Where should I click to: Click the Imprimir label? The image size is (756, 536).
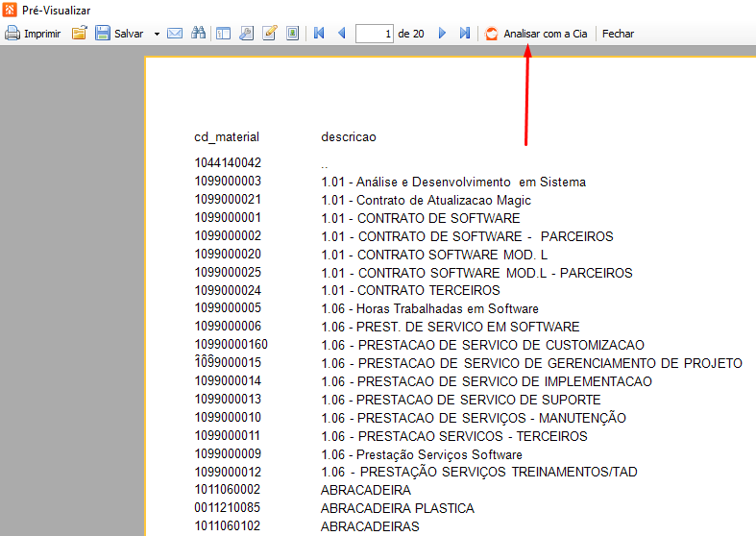[x=42, y=34]
